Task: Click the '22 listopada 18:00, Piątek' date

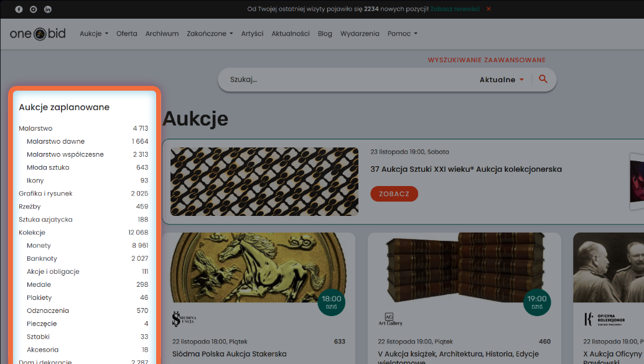Action: point(210,342)
